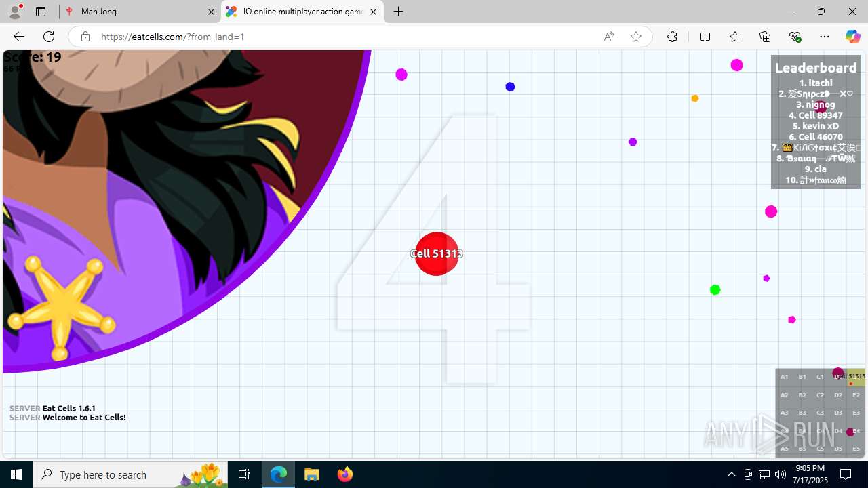The width and height of the screenshot is (868, 488).
Task: Open the browser profile icon
Action: coord(15,12)
